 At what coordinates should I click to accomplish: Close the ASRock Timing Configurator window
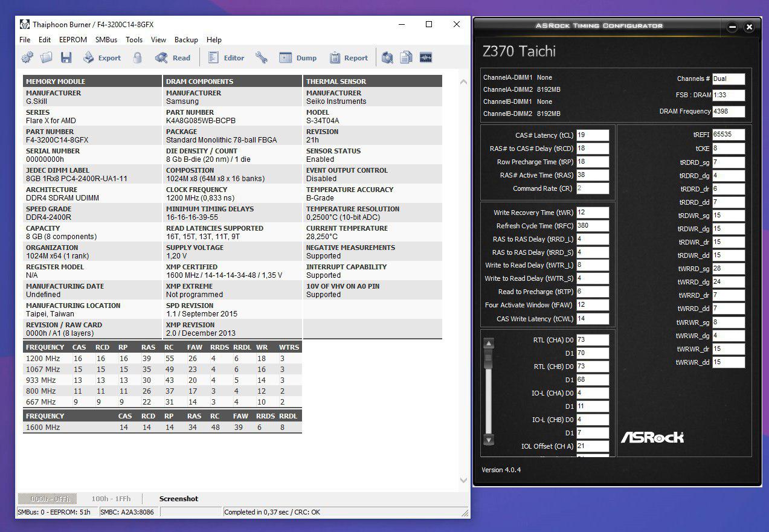(749, 27)
